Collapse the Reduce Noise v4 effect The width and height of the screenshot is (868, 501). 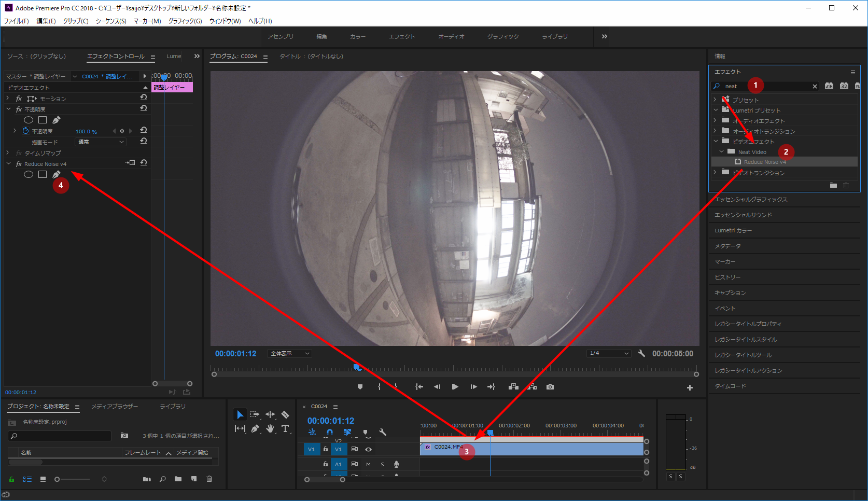point(8,163)
